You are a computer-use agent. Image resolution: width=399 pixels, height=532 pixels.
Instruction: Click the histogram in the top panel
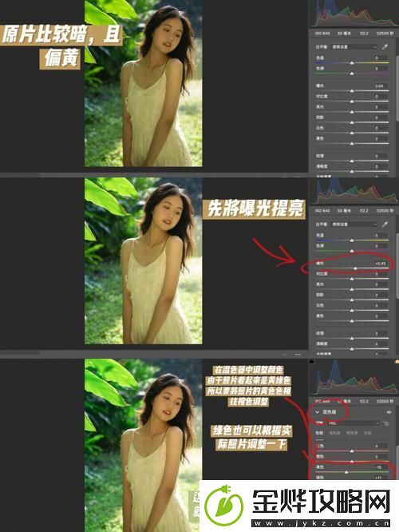click(354, 14)
